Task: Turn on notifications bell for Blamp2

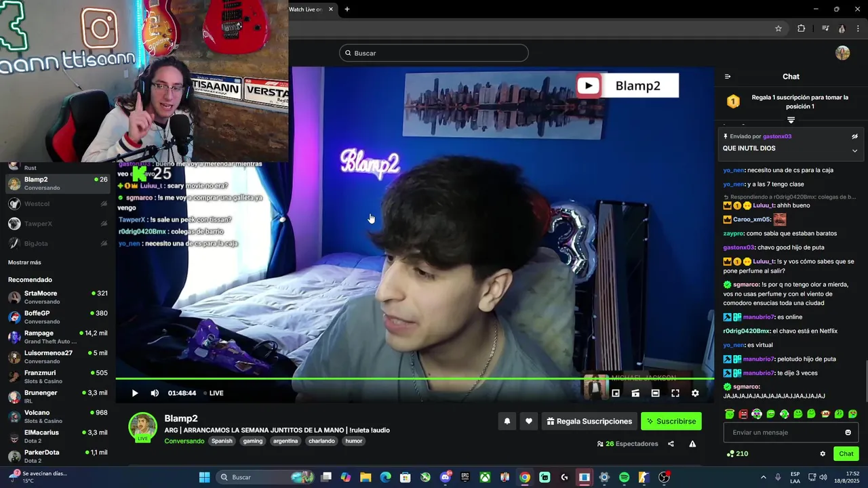Action: [x=507, y=422]
